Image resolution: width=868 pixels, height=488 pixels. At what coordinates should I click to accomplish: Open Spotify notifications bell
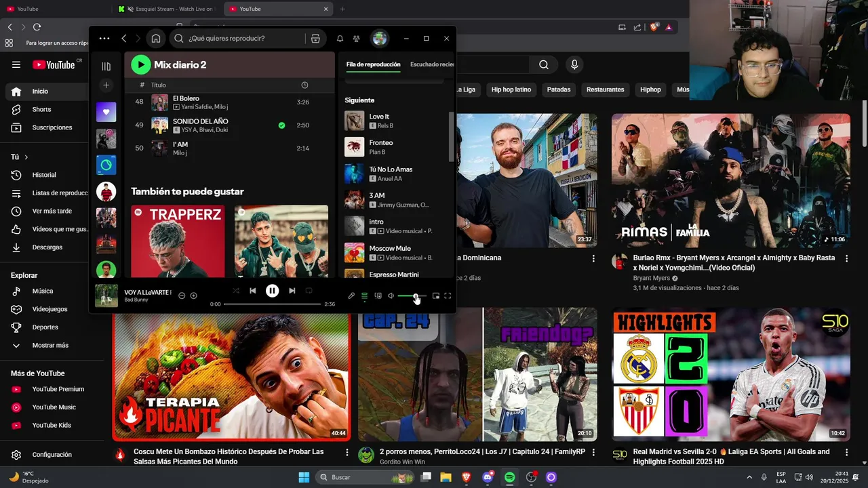tap(340, 39)
